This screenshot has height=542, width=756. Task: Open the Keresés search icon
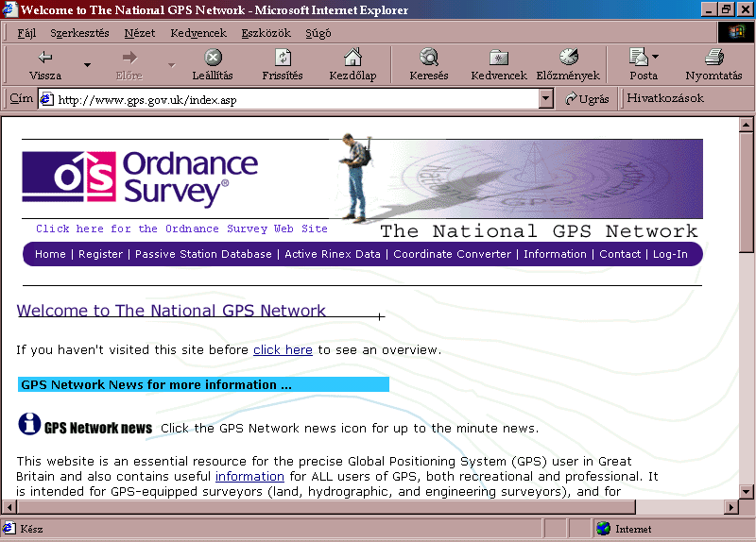(x=428, y=58)
